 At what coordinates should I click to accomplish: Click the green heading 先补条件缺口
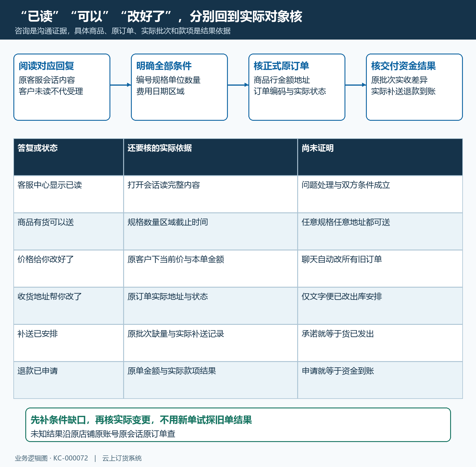[x=141, y=420]
